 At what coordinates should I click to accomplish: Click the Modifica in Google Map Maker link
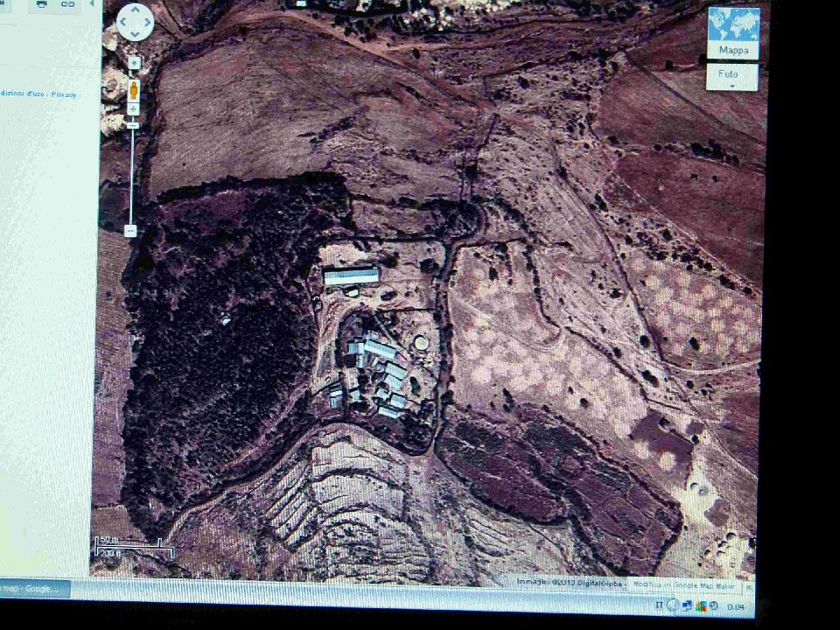click(684, 585)
